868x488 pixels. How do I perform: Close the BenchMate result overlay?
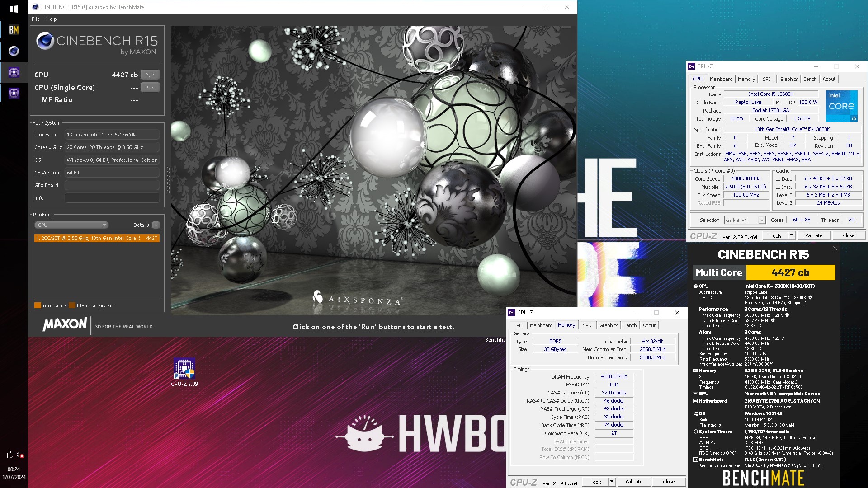(835, 249)
